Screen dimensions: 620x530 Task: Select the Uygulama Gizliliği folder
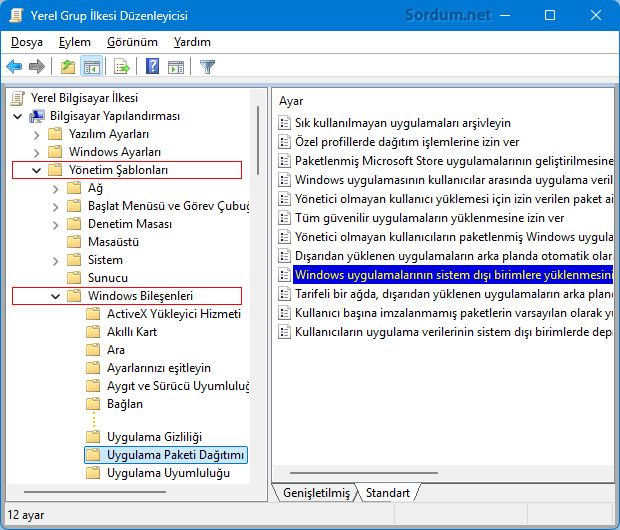click(x=154, y=437)
